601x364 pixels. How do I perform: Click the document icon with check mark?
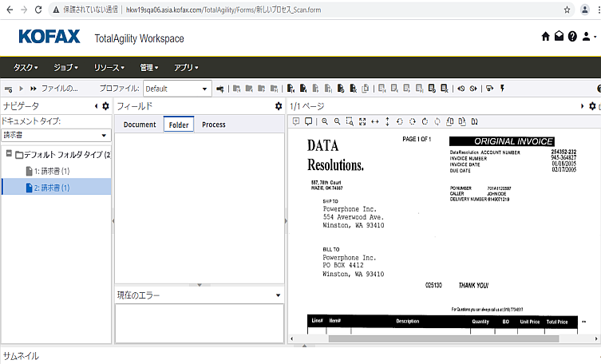tap(341, 89)
